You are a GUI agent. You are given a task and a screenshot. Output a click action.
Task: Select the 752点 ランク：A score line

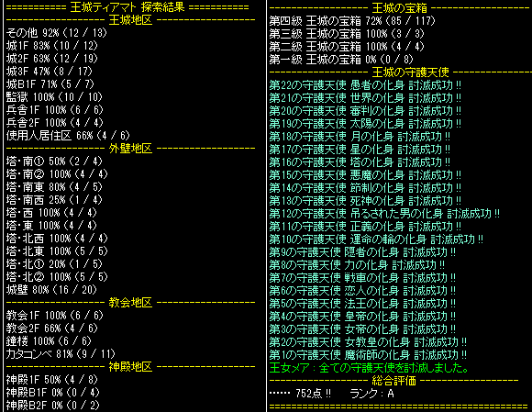[332, 394]
